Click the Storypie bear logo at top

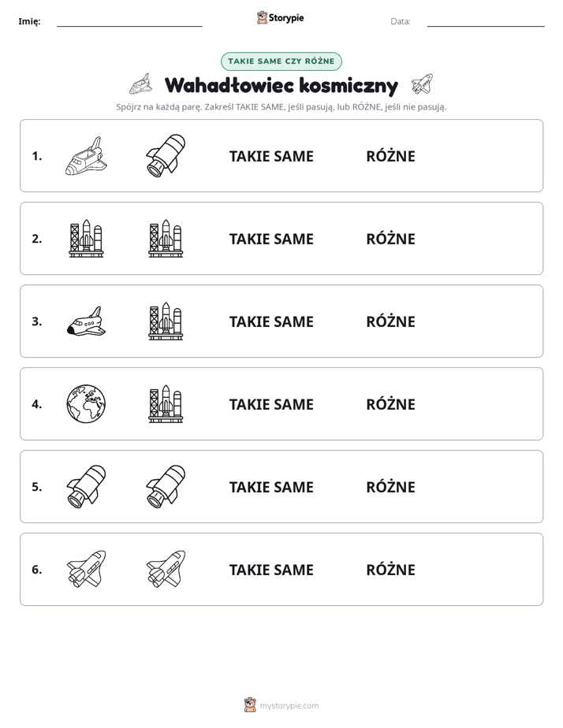coord(262,17)
